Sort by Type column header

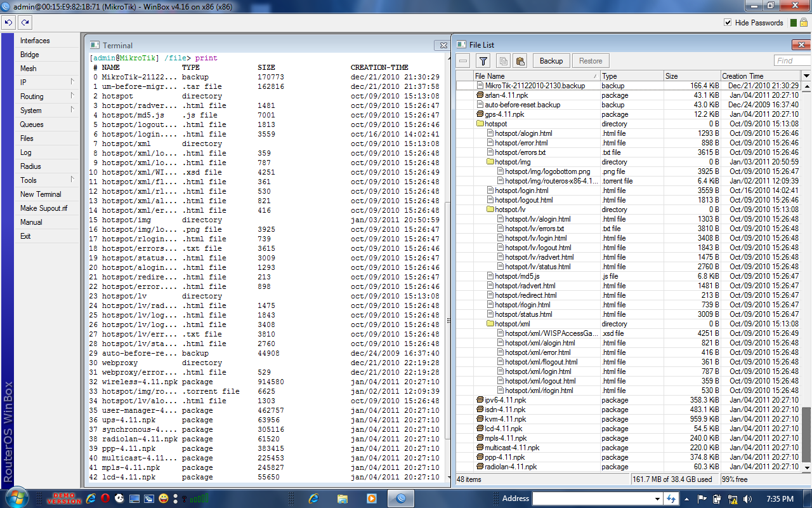pos(631,76)
